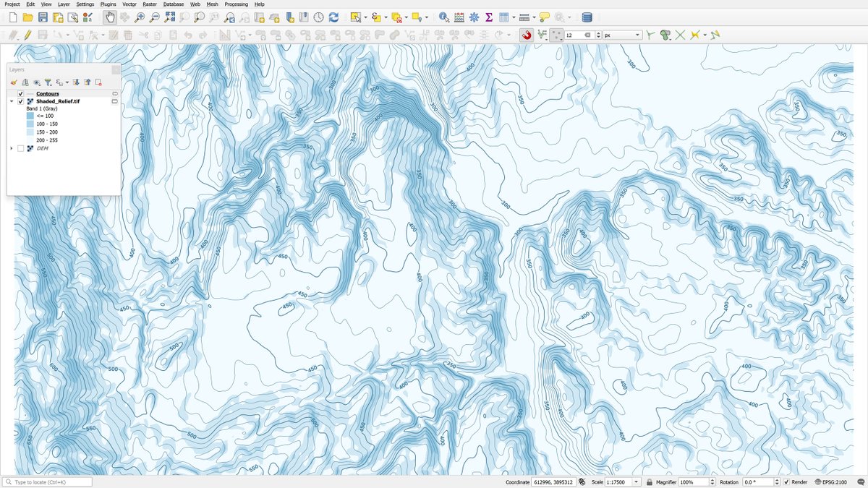This screenshot has height=488, width=868.
Task: Select the Pan Map hand tool
Action: (x=109, y=17)
